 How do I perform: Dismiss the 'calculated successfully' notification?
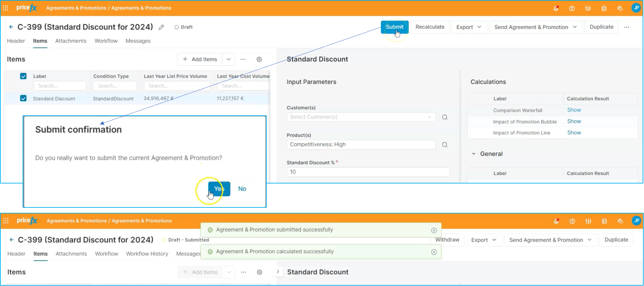(x=434, y=252)
